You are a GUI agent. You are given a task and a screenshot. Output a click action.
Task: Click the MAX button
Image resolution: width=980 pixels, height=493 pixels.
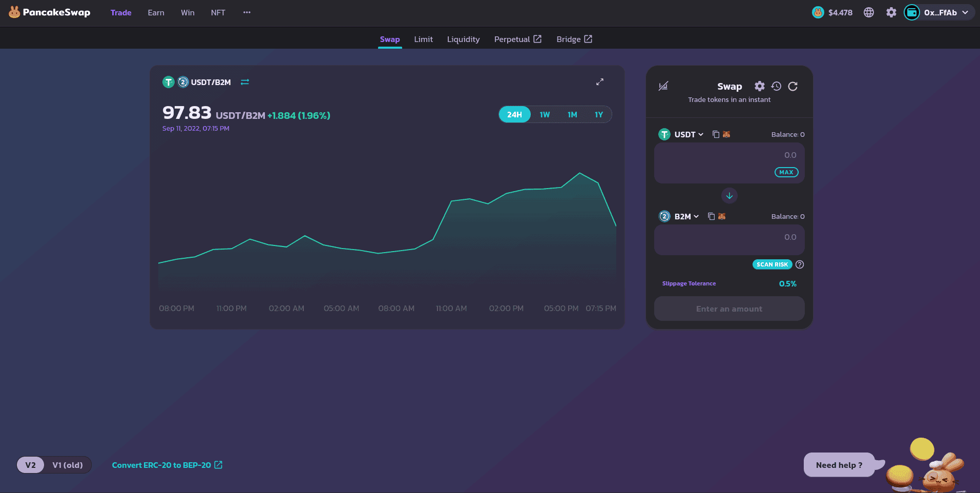pyautogui.click(x=786, y=172)
